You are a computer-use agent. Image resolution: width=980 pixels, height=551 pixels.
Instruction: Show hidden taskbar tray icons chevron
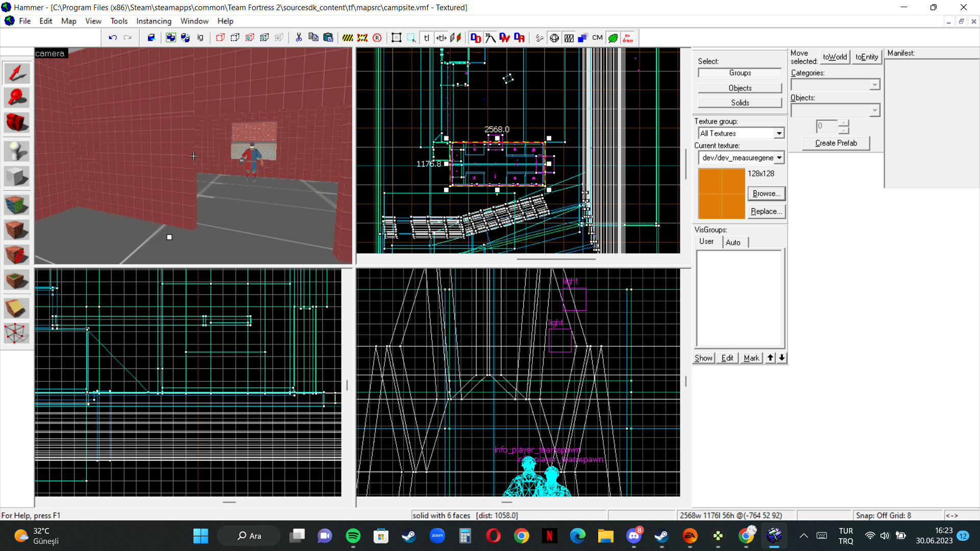click(803, 536)
